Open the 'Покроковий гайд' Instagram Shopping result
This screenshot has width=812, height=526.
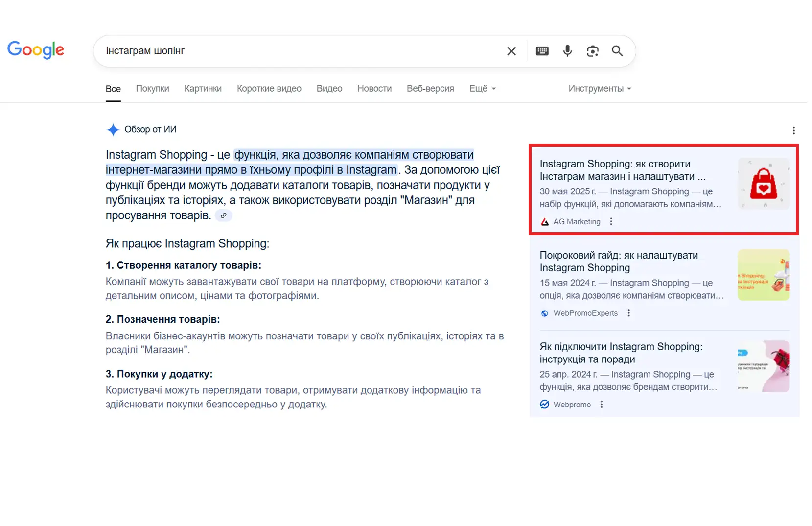coord(619,261)
